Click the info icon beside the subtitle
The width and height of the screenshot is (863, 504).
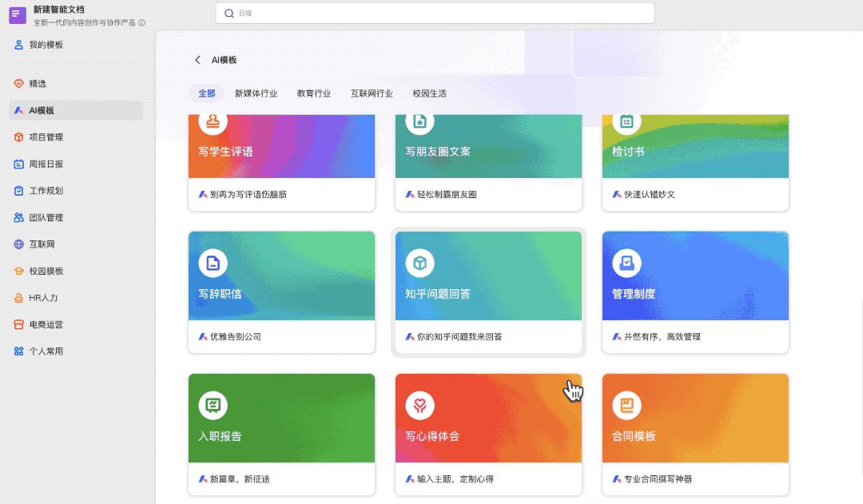(x=142, y=23)
